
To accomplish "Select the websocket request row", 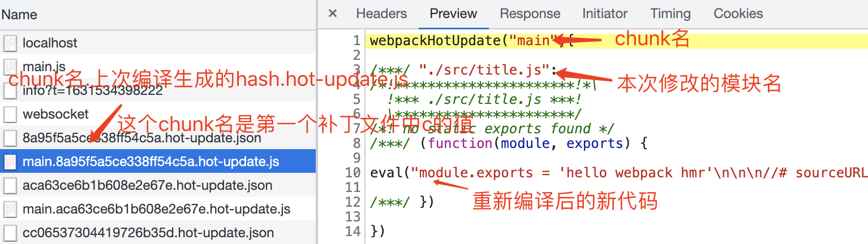I will [x=158, y=114].
